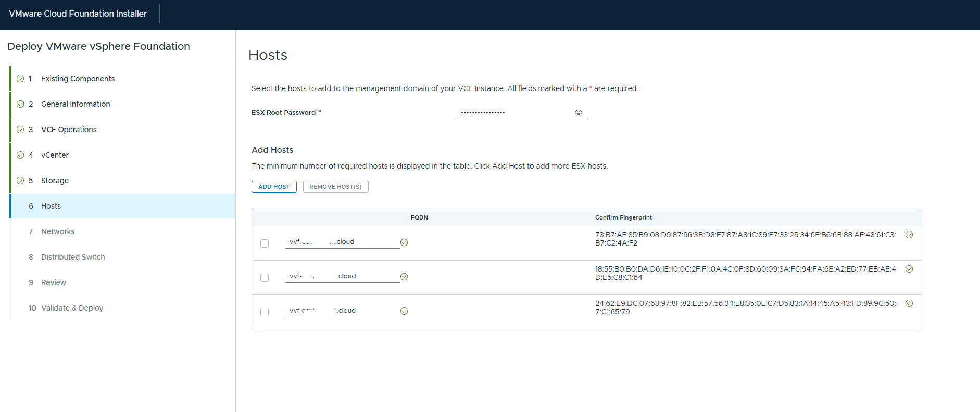
Task: Edit the third host FQDN input field
Action: 342,311
